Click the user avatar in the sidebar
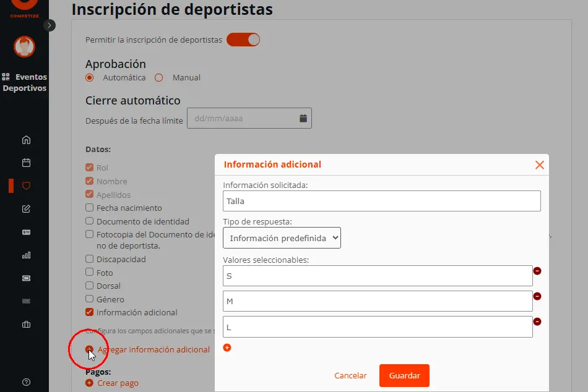Screen dimensions: 588x392 [25, 46]
